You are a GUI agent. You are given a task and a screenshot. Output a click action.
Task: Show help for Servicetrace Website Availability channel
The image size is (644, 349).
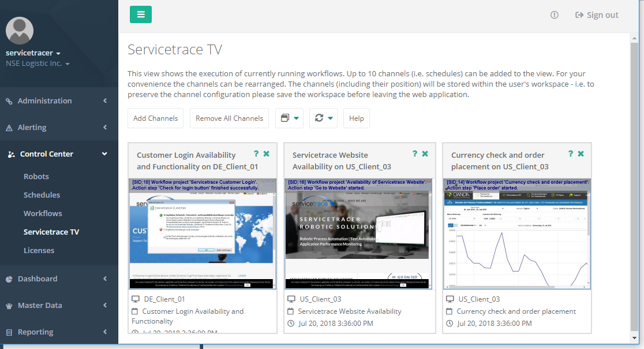point(415,153)
